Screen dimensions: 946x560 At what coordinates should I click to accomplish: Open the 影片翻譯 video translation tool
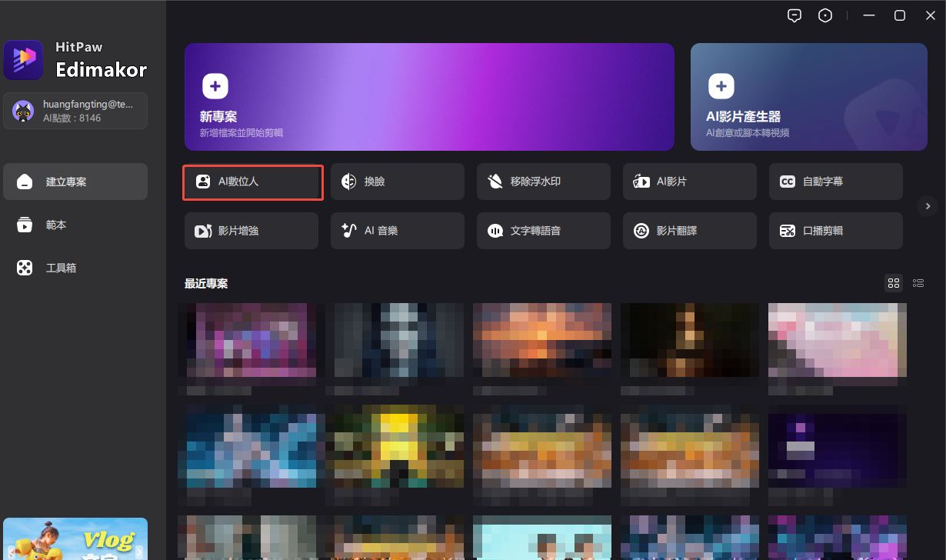click(x=689, y=231)
